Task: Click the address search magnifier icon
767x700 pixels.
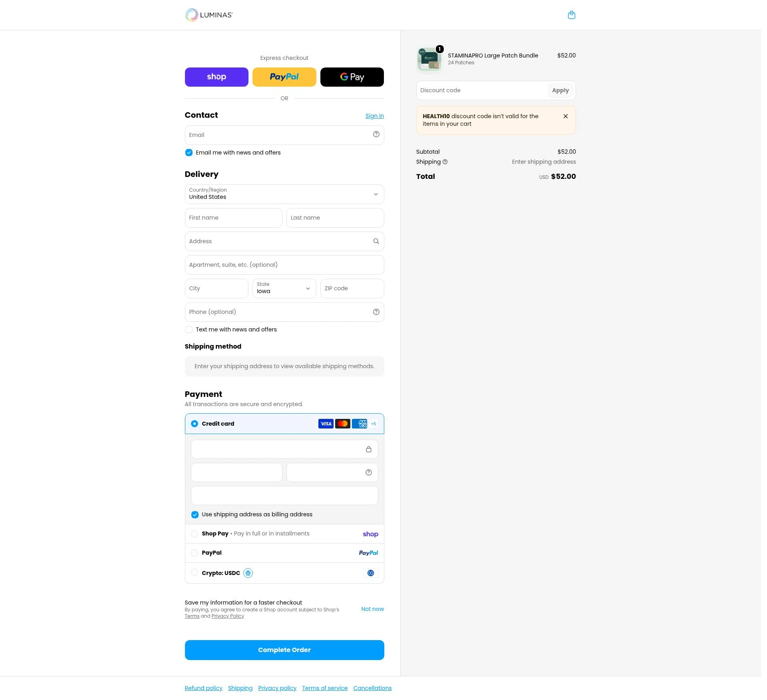Action: (376, 241)
